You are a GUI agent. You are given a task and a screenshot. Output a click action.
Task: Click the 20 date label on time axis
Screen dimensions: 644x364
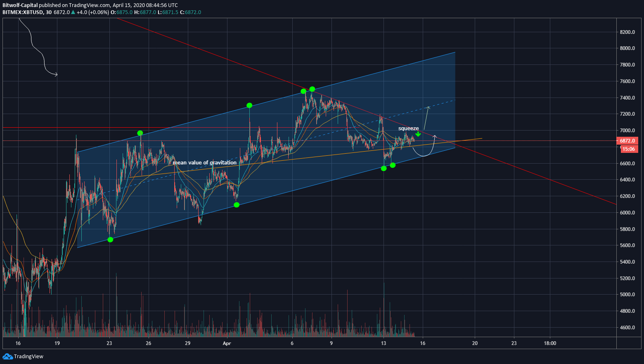click(475, 343)
